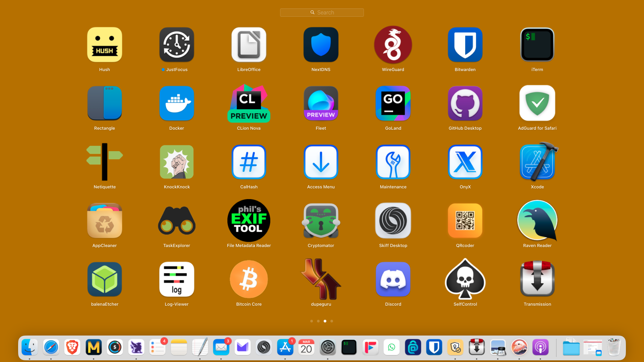The width and height of the screenshot is (644, 362).
Task: Launch Discord
Action: click(393, 279)
